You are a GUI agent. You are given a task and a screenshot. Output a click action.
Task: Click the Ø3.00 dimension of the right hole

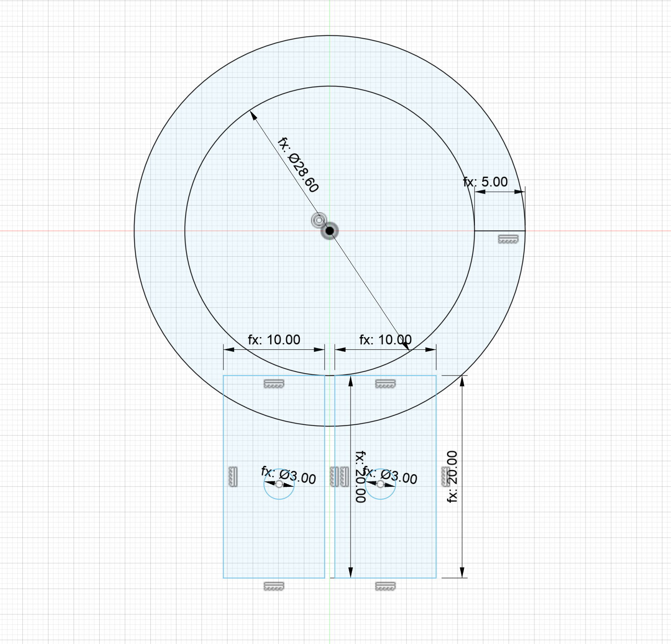(390, 475)
